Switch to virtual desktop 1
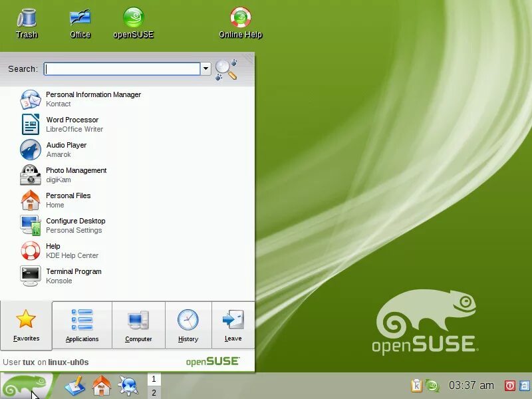Image resolution: width=532 pixels, height=399 pixels. [154, 379]
